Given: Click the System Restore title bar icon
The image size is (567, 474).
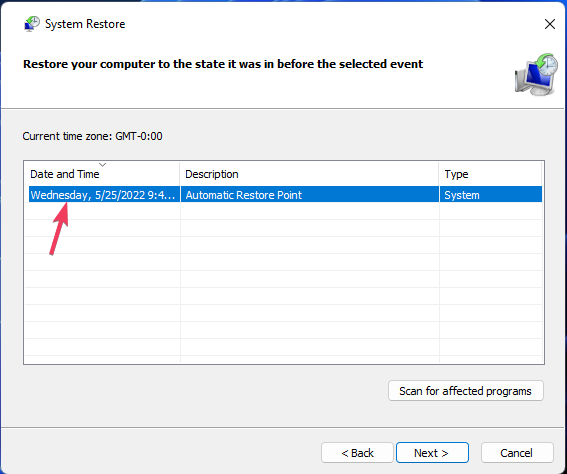Looking at the screenshot, I should point(32,24).
